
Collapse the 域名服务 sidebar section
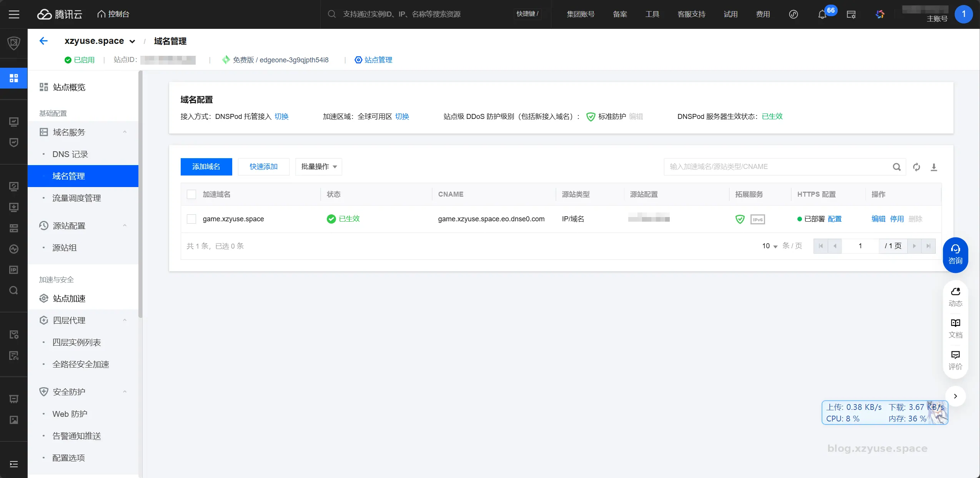pyautogui.click(x=125, y=132)
